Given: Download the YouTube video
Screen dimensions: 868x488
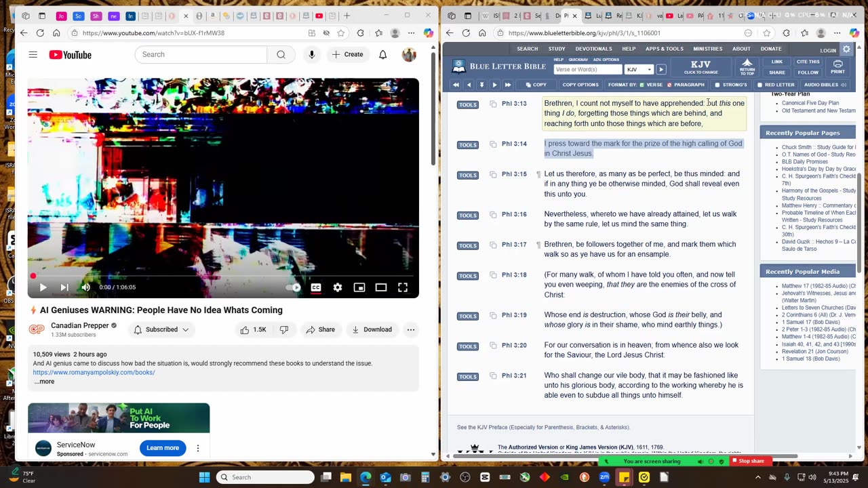Looking at the screenshot, I should click(372, 329).
